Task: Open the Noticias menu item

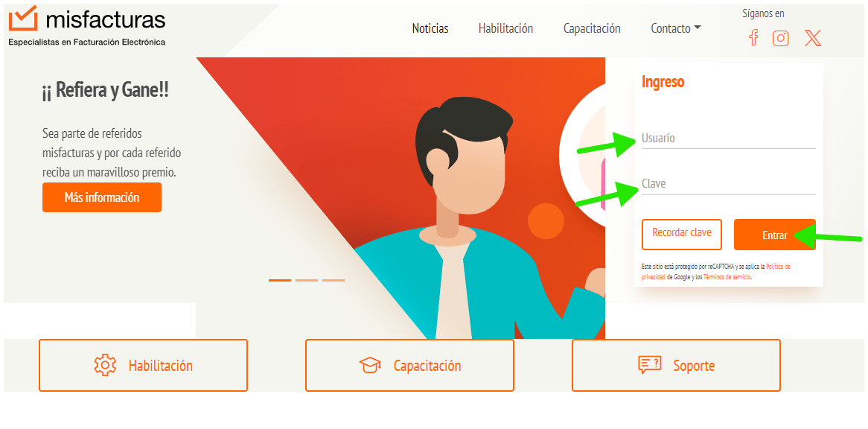Action: pyautogui.click(x=430, y=28)
